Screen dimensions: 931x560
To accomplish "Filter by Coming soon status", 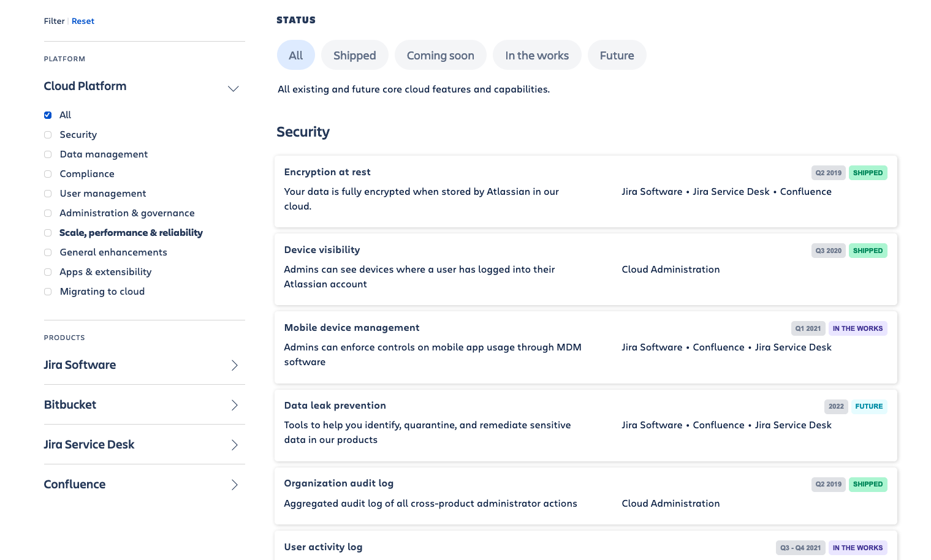I will (441, 55).
